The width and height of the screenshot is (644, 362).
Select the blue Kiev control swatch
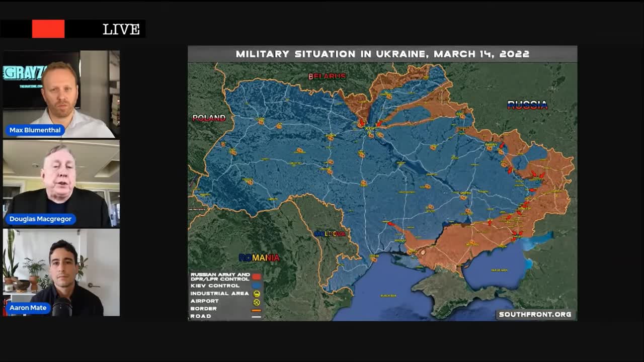pos(257,286)
